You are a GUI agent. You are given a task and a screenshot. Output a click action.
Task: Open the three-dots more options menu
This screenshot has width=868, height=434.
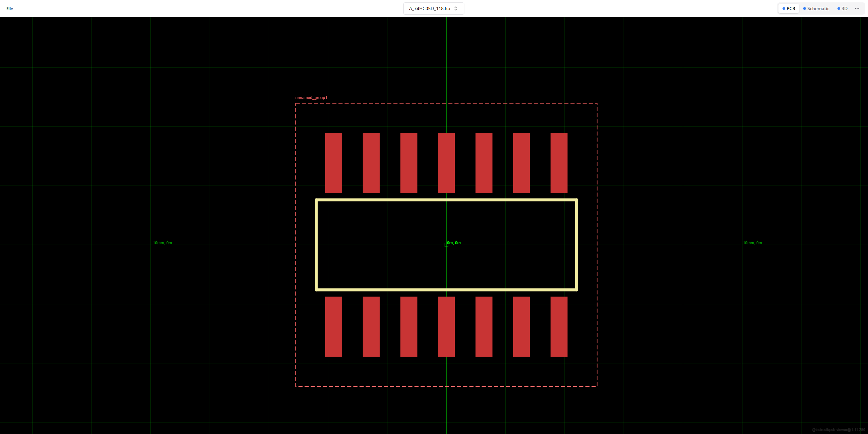coord(857,8)
